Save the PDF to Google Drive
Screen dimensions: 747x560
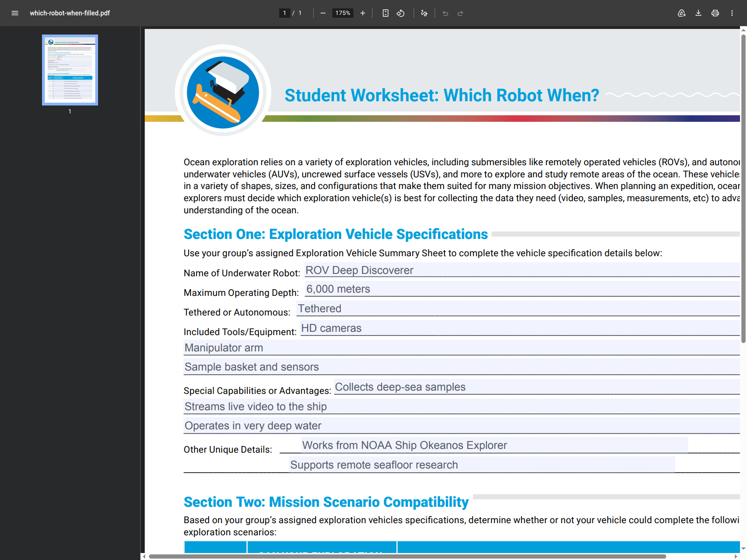[x=682, y=13]
